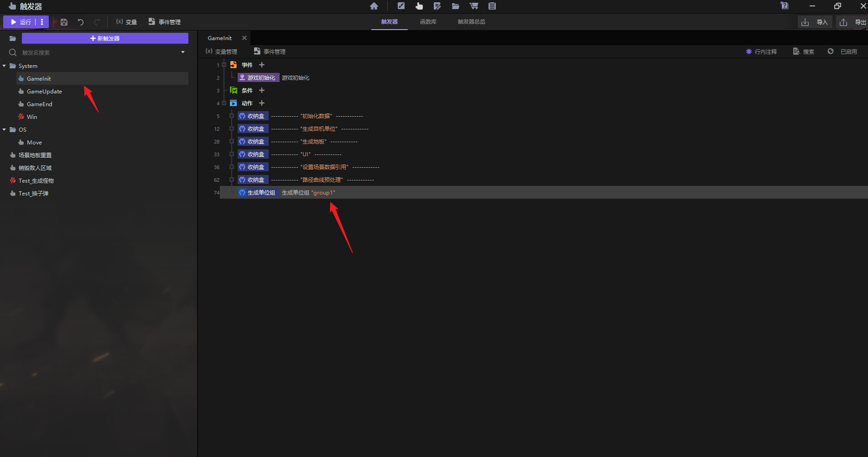Expand the UI 收纳盒 row
The image size is (868, 457).
point(232,154)
